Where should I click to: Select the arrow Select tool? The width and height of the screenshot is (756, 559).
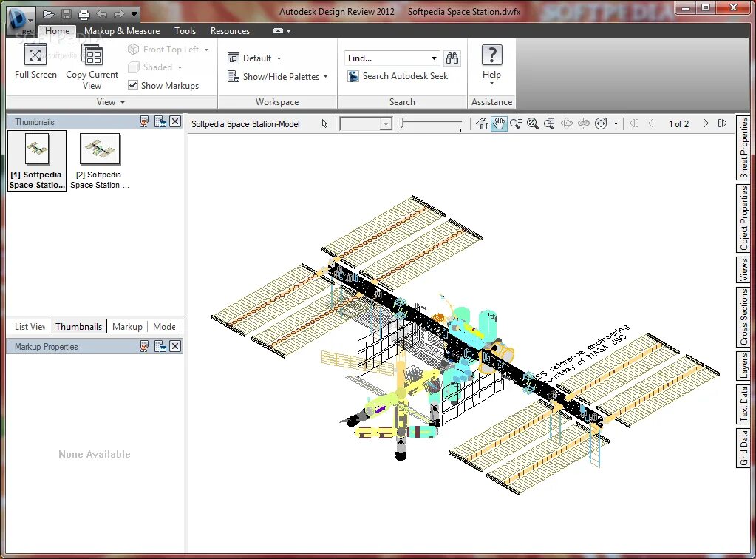(x=324, y=124)
